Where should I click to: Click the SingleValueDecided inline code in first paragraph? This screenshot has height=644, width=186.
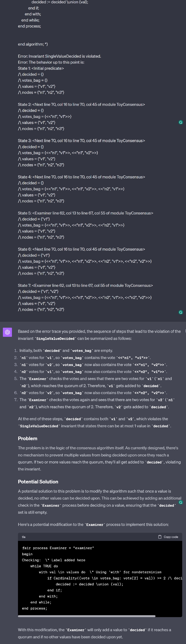tap(55, 339)
